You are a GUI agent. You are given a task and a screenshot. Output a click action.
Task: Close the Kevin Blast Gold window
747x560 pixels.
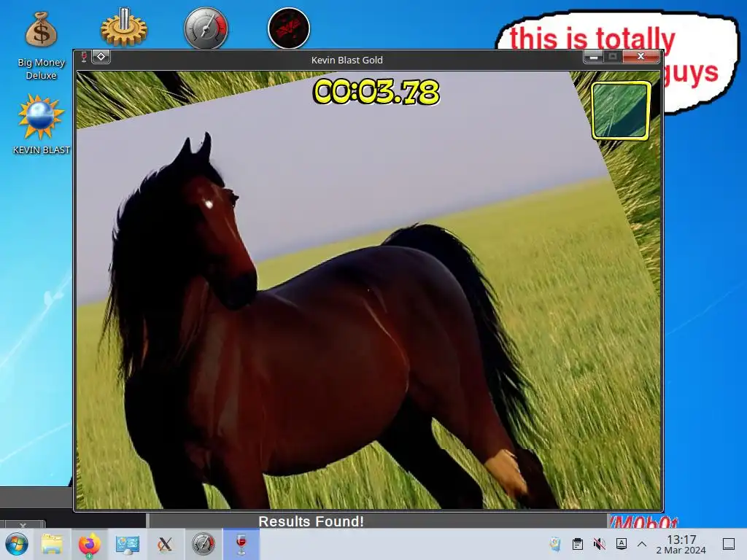tap(641, 57)
